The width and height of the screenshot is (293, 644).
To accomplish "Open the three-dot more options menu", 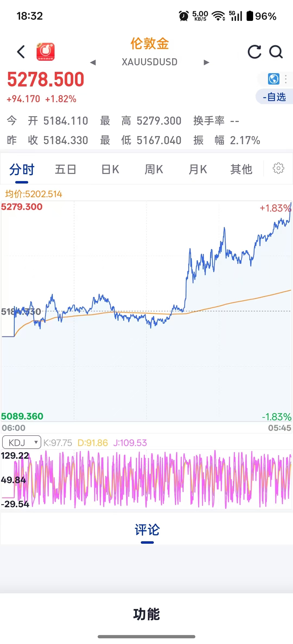I will tap(286, 79).
